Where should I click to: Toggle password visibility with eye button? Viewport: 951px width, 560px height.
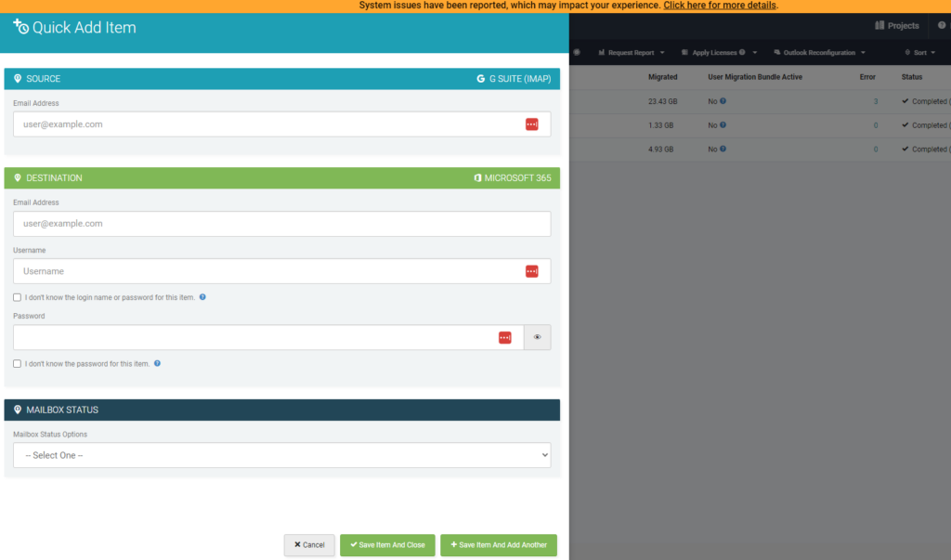pyautogui.click(x=537, y=338)
